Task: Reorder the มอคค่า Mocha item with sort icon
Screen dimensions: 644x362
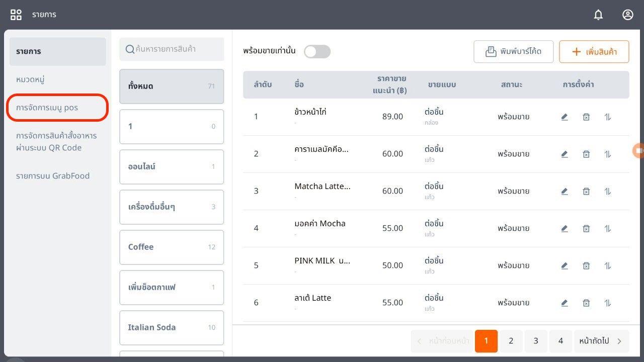Action: tap(608, 228)
